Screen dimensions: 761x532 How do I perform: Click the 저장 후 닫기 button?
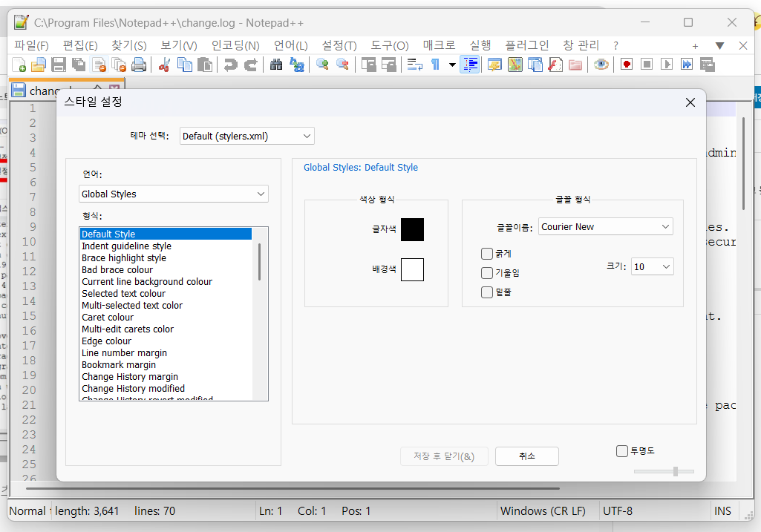pos(443,456)
